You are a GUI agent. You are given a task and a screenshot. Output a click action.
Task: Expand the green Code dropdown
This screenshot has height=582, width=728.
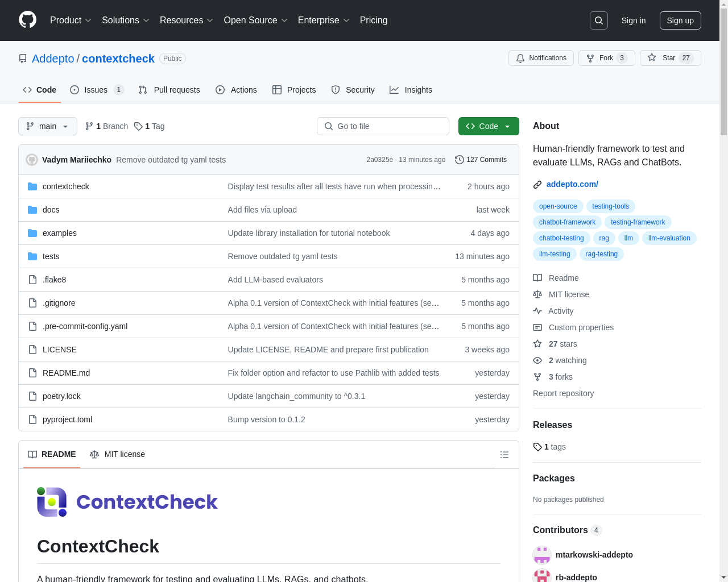489,126
